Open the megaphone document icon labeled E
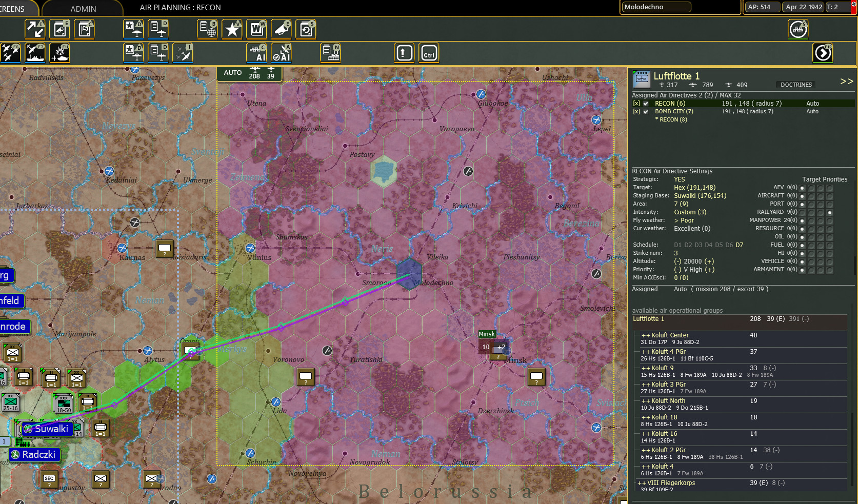The width and height of the screenshot is (858, 504). click(x=59, y=29)
